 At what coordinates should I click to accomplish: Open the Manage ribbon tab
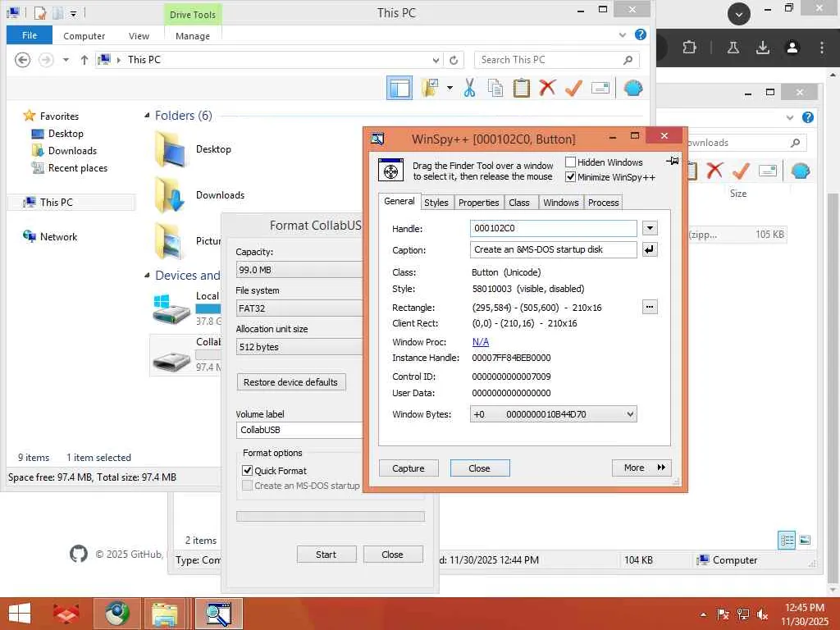click(x=193, y=36)
